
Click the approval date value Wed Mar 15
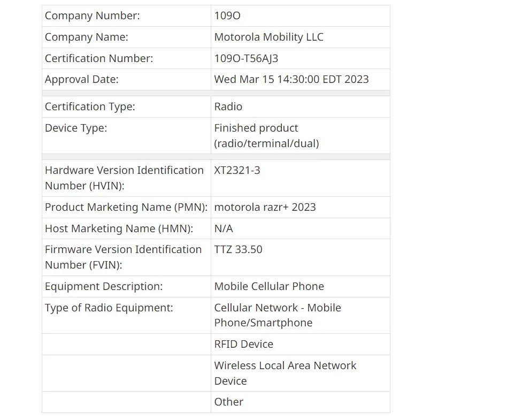(291, 79)
